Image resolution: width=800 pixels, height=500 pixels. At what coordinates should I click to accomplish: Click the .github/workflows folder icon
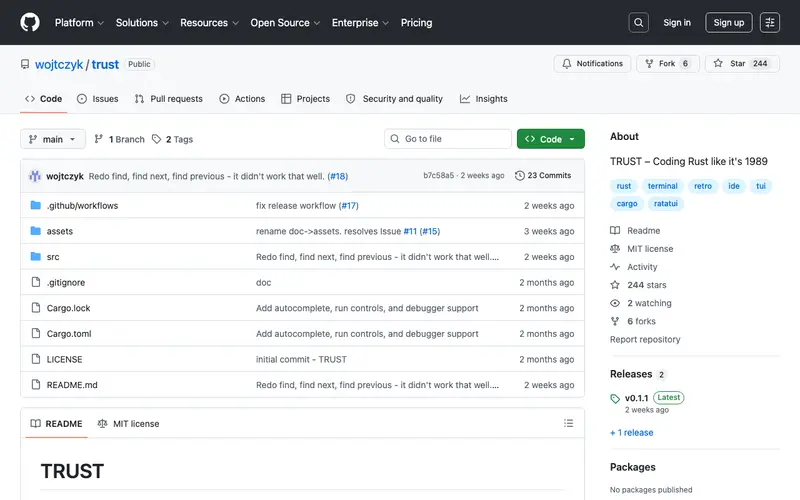tap(35, 205)
